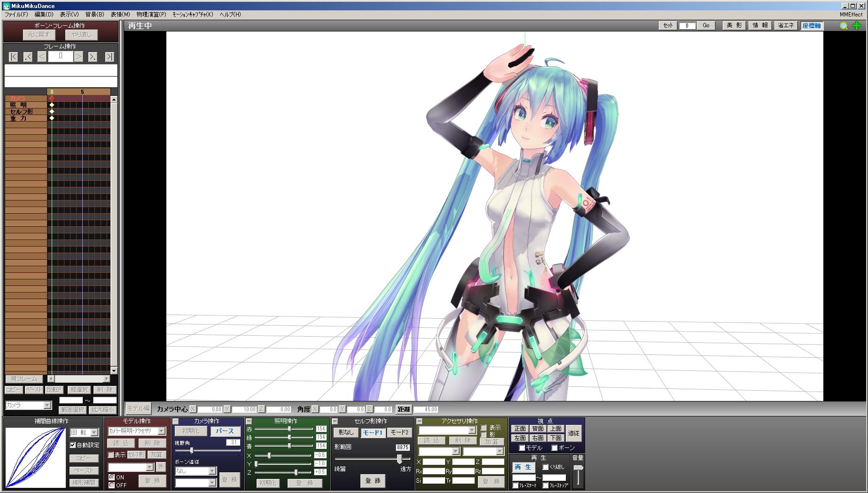This screenshot has width=868, height=493.
Task: Enable くり返し repeat playback
Action: click(x=546, y=467)
